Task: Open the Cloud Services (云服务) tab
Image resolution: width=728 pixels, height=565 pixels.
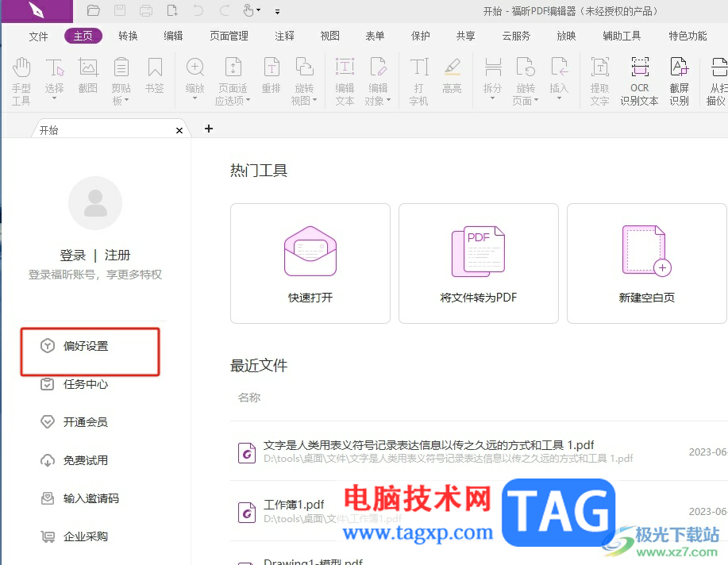Action: click(516, 37)
